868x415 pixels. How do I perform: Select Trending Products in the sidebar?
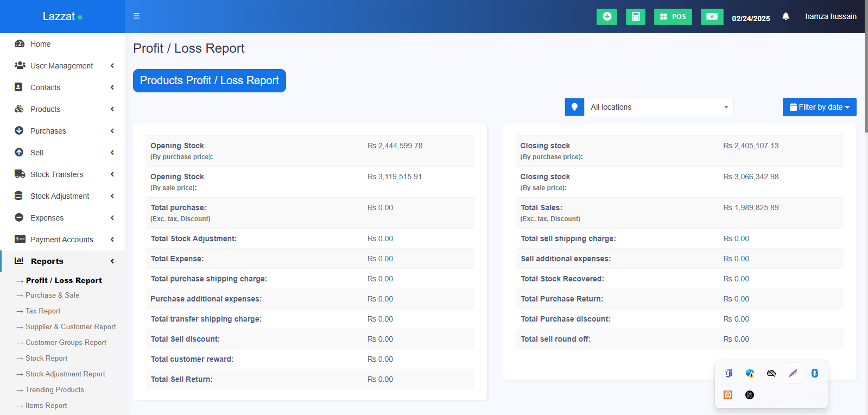(x=54, y=390)
